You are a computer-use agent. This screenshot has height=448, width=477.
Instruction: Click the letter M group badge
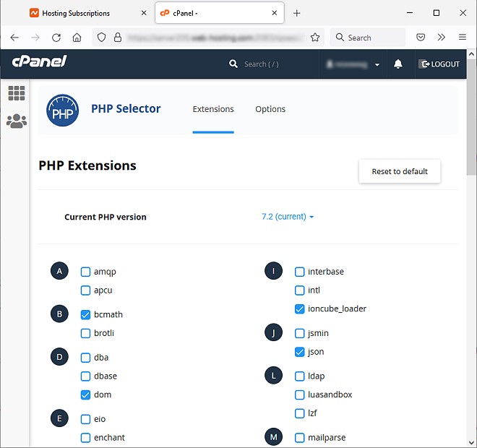(273, 436)
